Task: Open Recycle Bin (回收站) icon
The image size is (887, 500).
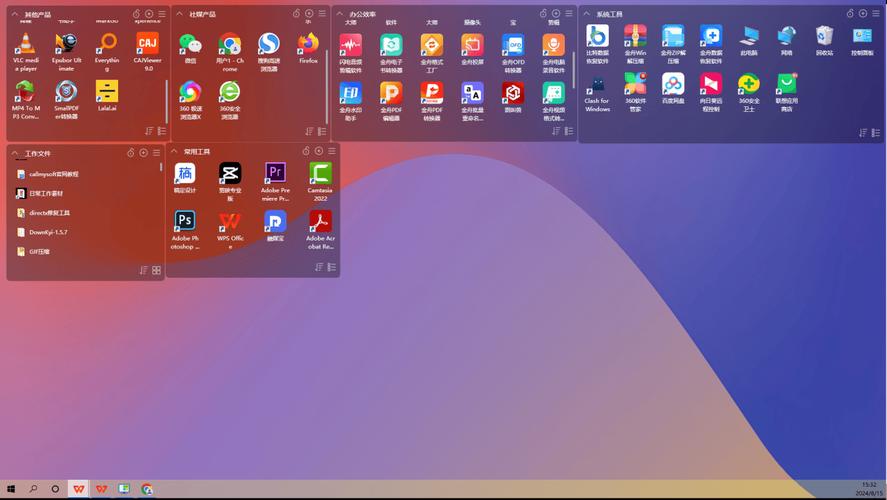Action: 824,37
